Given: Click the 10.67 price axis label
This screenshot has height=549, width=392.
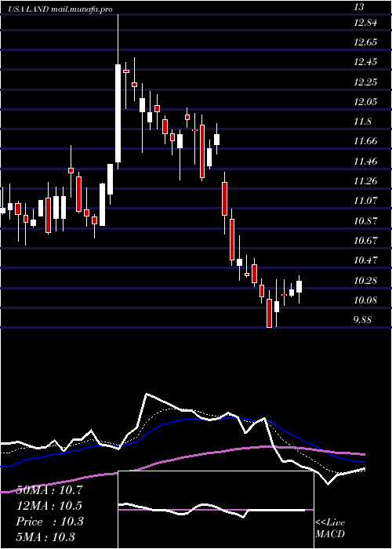Looking at the screenshot, I should click(x=365, y=241).
